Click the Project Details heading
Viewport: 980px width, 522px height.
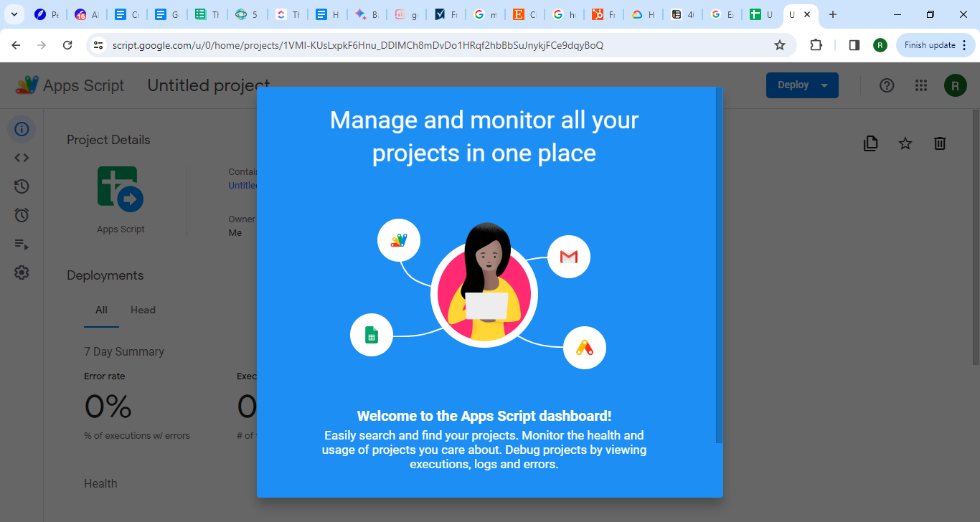(108, 140)
